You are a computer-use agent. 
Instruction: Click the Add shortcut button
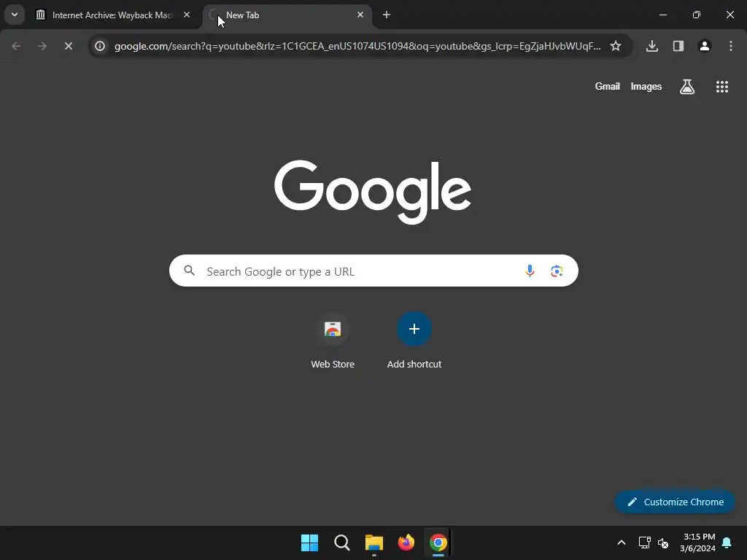coord(414,341)
